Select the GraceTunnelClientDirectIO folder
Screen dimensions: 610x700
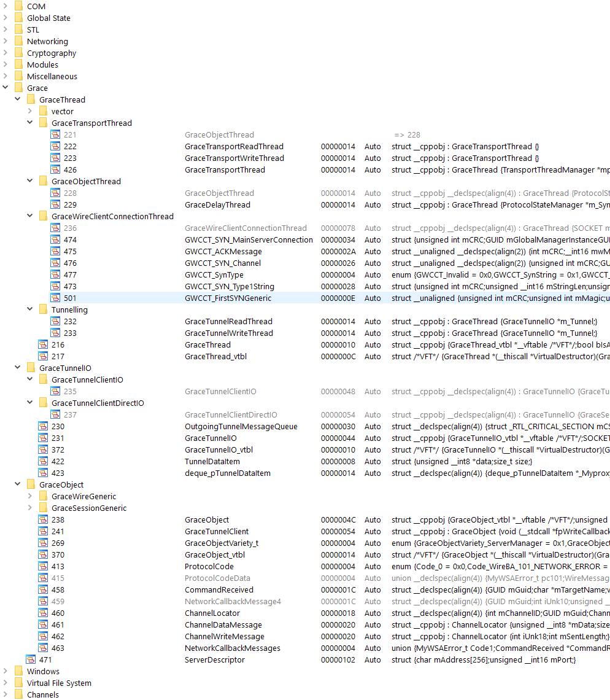tap(98, 403)
